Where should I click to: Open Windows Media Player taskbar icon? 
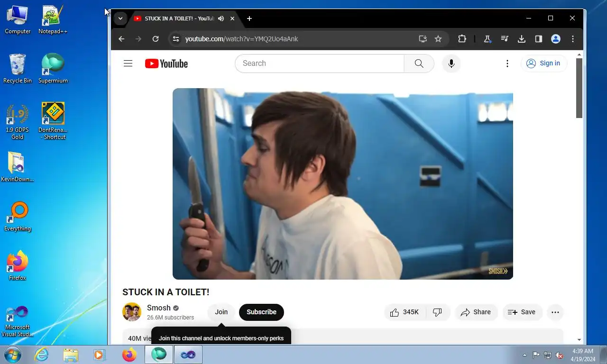[100, 355]
